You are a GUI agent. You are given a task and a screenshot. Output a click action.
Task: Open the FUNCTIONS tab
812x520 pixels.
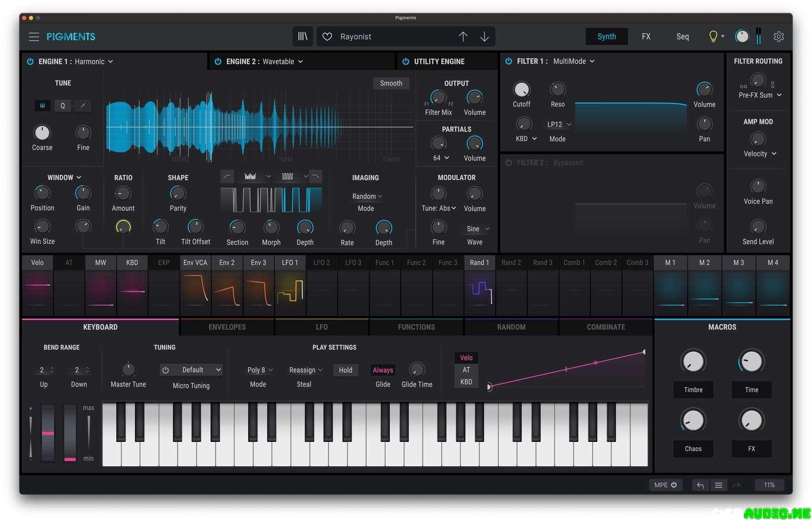[x=416, y=327]
